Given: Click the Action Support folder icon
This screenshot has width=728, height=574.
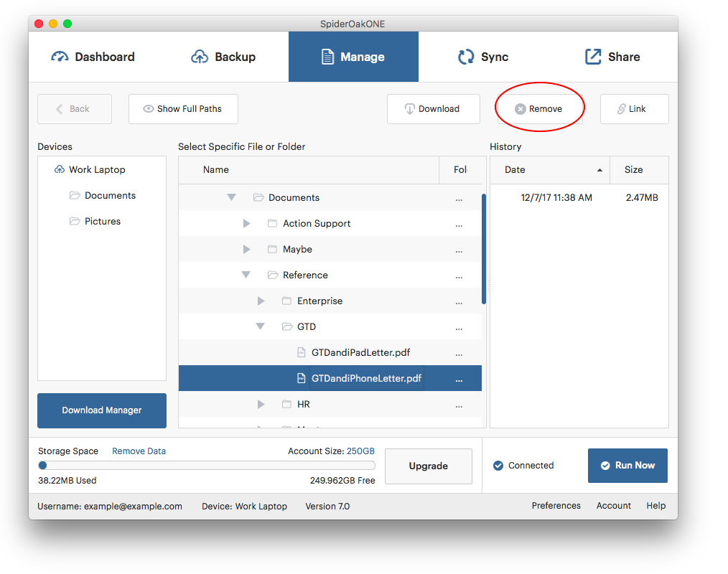Looking at the screenshot, I should 273,224.
